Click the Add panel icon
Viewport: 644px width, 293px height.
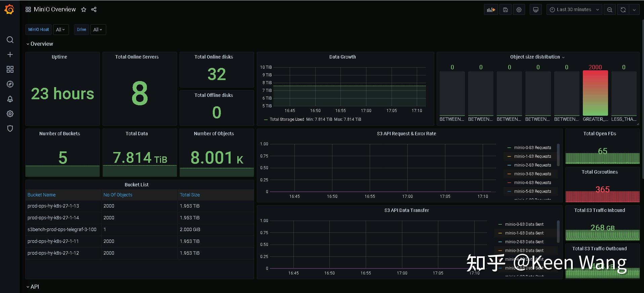[x=491, y=10]
